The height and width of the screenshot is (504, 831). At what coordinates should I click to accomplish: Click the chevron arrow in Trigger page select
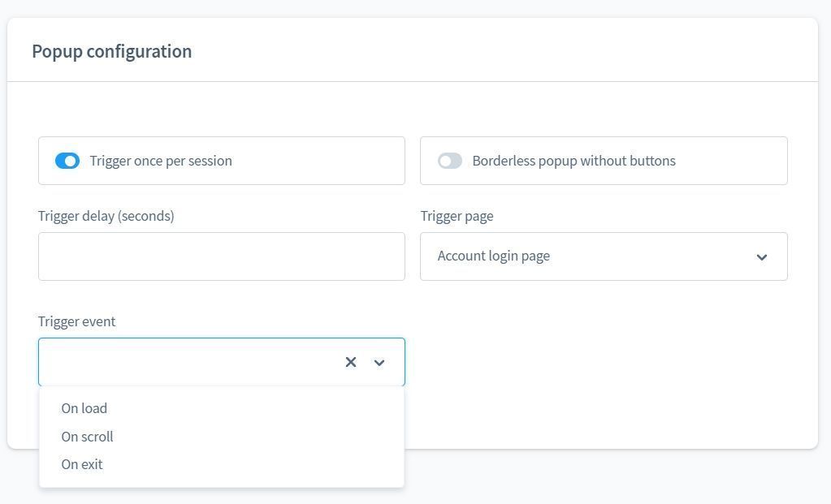tap(761, 257)
